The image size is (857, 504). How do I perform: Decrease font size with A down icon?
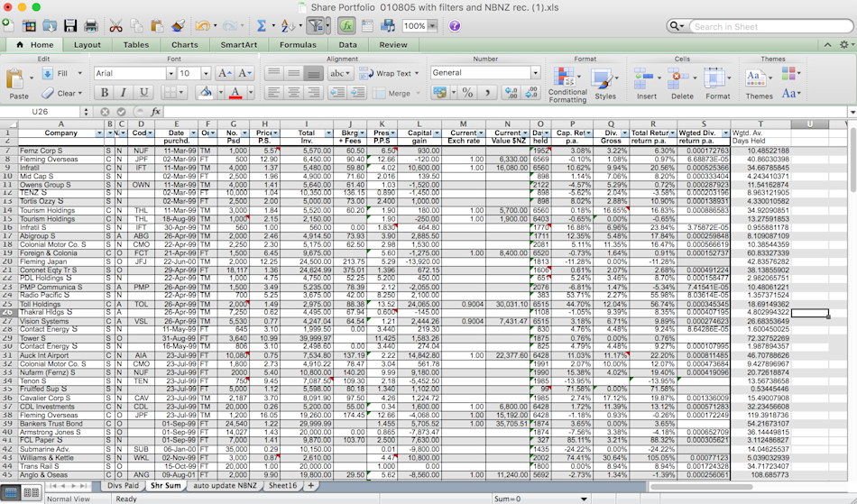[x=244, y=73]
